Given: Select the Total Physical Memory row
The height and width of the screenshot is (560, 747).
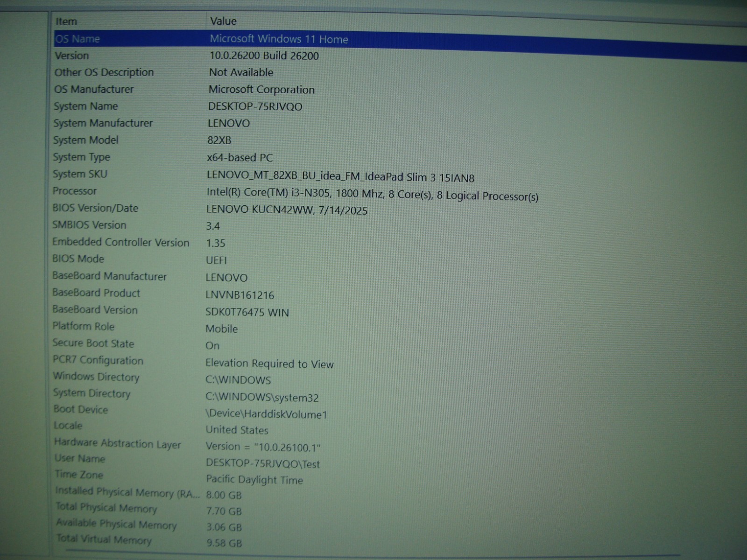Looking at the screenshot, I should click(x=106, y=508).
